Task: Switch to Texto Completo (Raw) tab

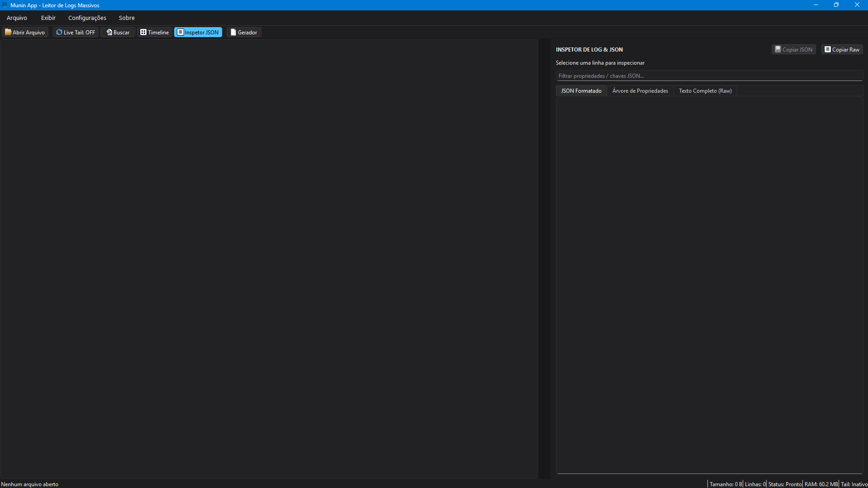Action: tap(705, 90)
